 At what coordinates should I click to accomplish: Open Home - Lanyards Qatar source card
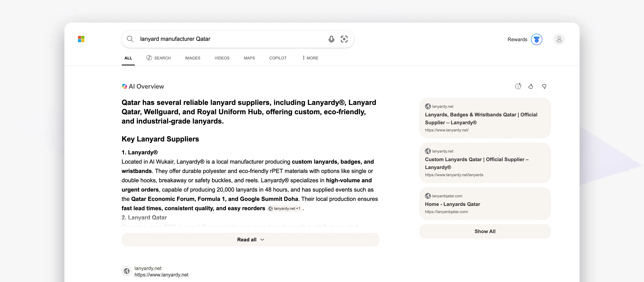pos(485,203)
